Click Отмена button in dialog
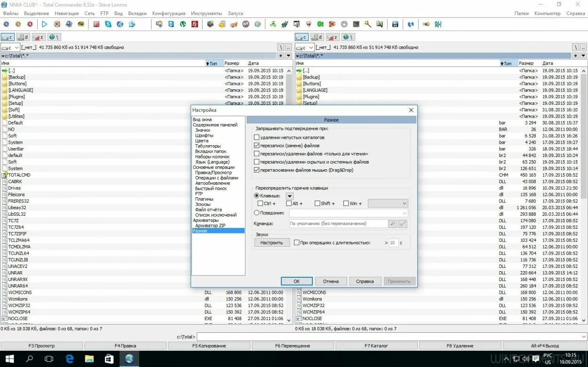The height and width of the screenshot is (367, 588). (x=331, y=281)
